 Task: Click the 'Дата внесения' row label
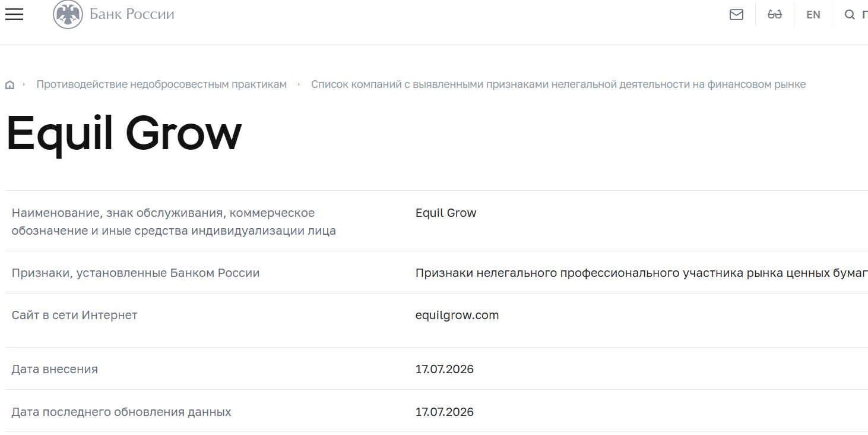[x=55, y=369]
